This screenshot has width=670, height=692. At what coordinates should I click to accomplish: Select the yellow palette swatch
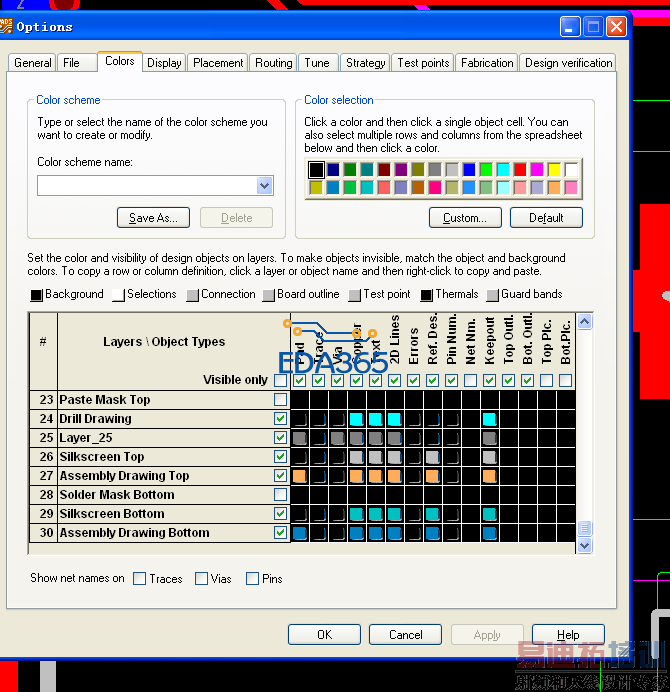pyautogui.click(x=554, y=169)
